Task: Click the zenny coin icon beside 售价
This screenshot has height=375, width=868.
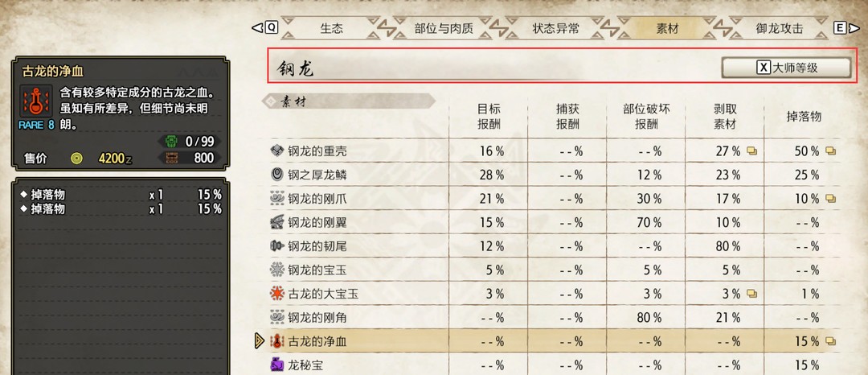Action: [x=76, y=159]
